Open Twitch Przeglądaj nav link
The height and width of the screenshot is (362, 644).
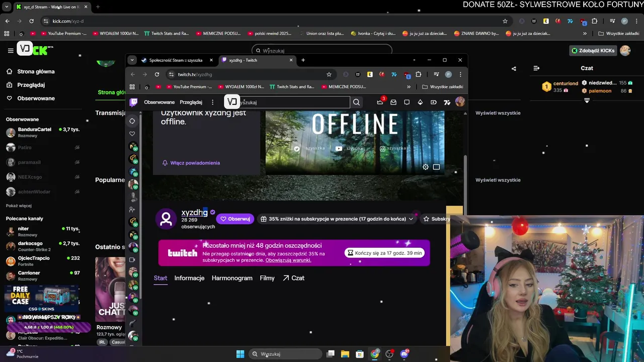coord(191,102)
